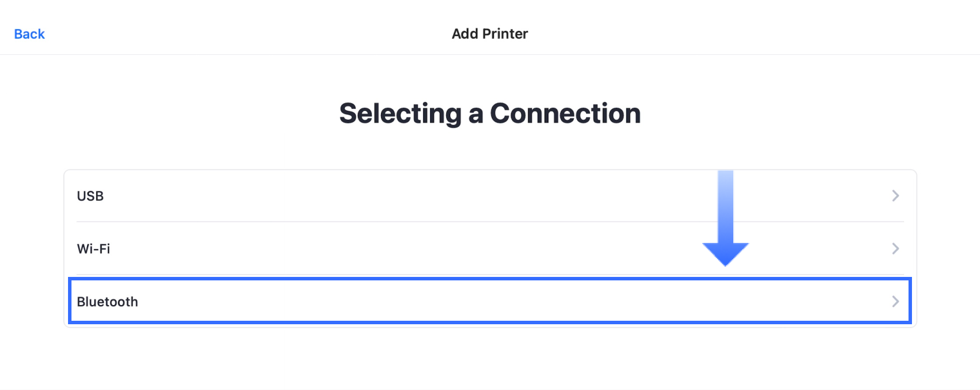Select the highlighted Bluetooth connection row
The height and width of the screenshot is (390, 980).
(461, 302)
